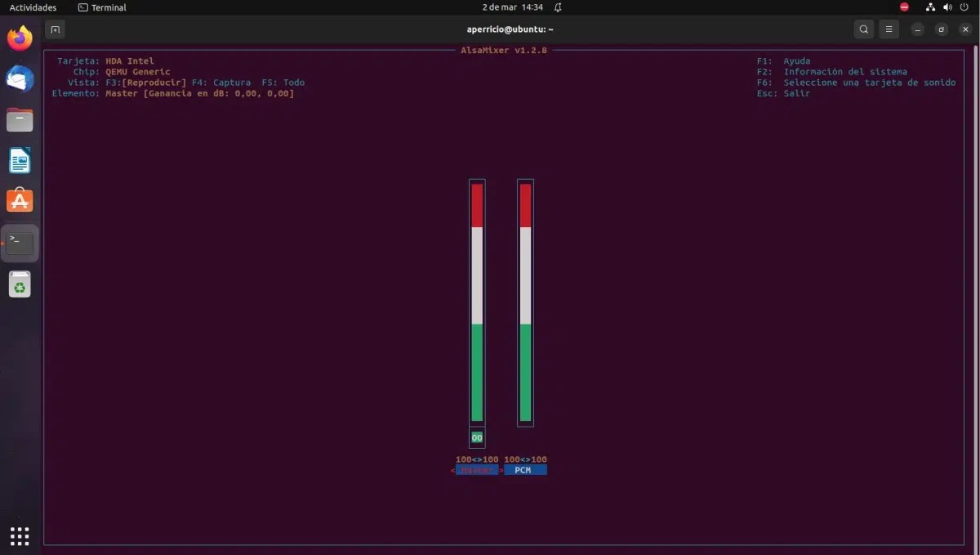Click Actividades in the top bar

tap(33, 7)
